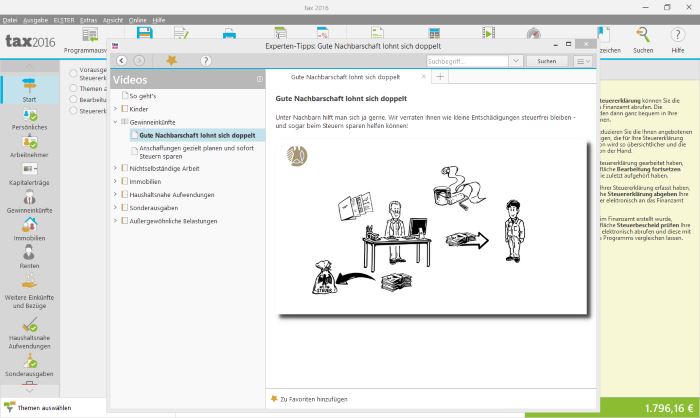The image size is (700, 418).
Task: Open the Ansicht menu
Action: (112, 20)
